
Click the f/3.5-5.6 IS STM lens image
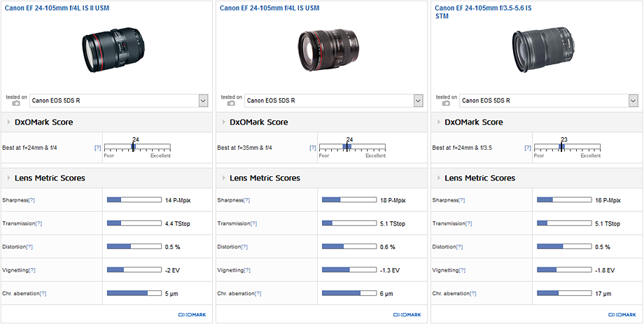pyautogui.click(x=544, y=50)
